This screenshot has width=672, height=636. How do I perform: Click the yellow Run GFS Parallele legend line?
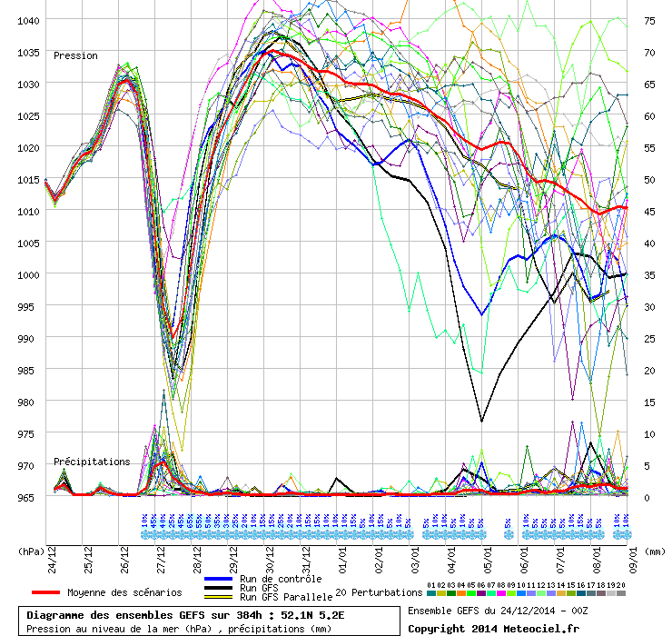pos(219,597)
